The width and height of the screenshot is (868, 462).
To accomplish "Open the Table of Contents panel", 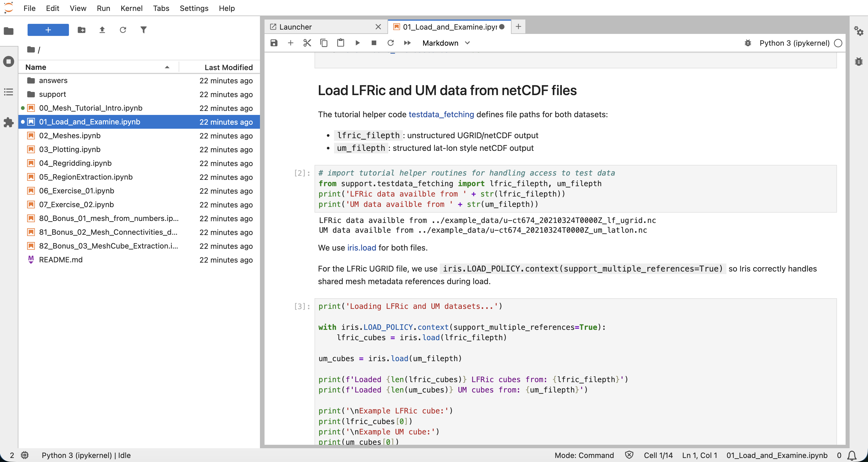I will [9, 92].
